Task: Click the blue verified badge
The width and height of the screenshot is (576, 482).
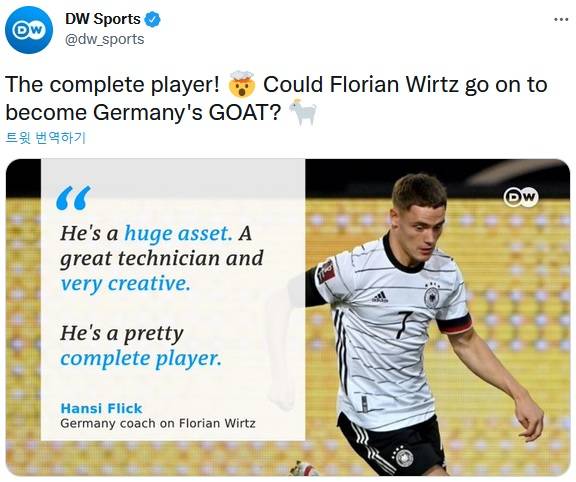Action: pos(152,19)
